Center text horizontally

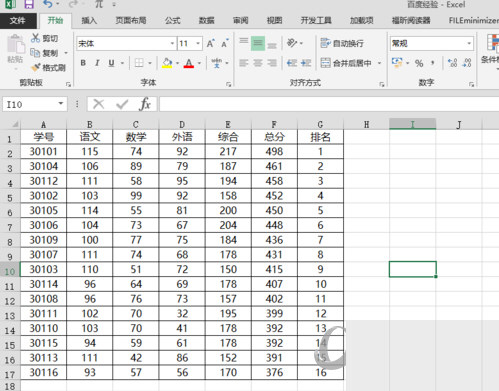(x=258, y=63)
